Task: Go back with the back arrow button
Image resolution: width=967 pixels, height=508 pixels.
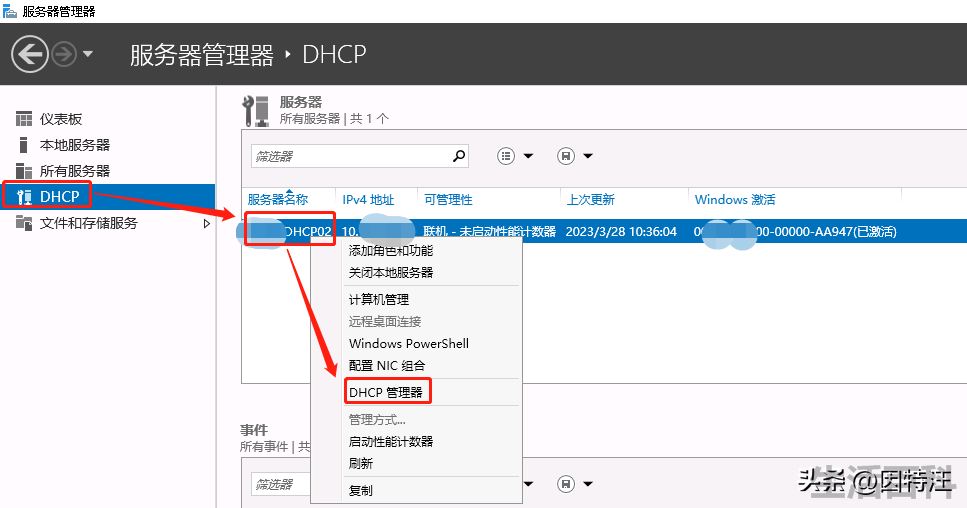Action: (29, 54)
